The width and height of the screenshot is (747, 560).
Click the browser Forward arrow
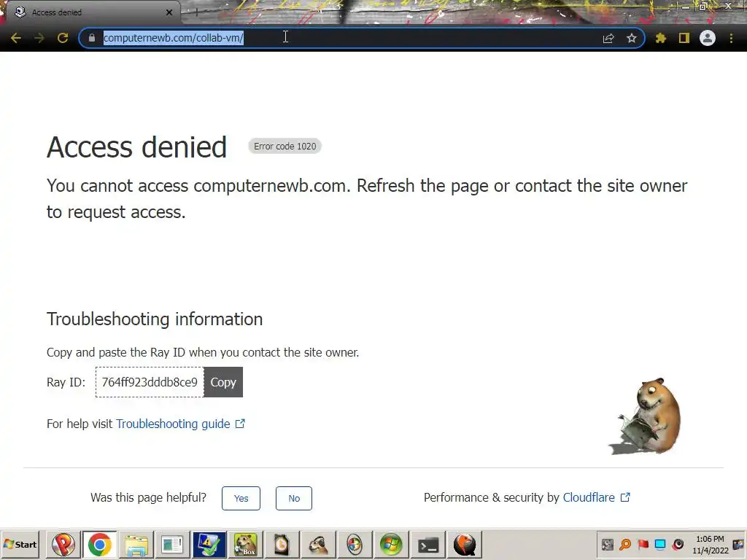click(39, 38)
